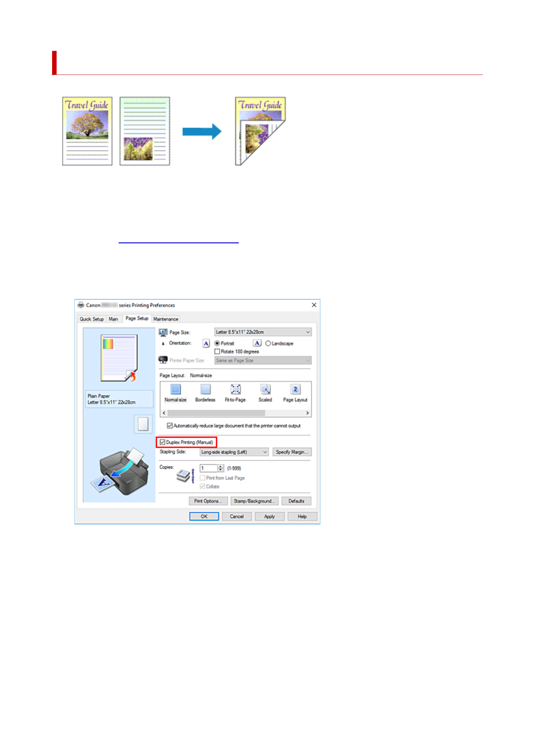Screen dimensions: 535x756
Task: Choose the Page Layout icon
Action: (x=295, y=389)
